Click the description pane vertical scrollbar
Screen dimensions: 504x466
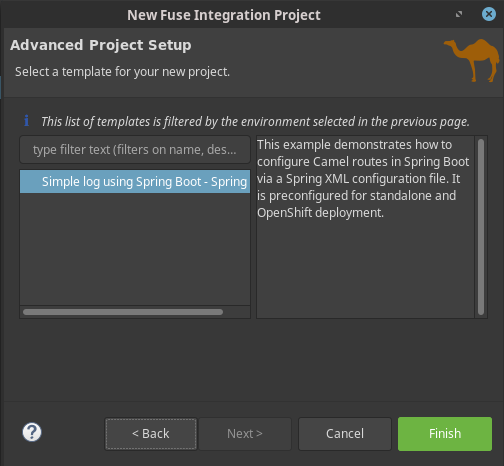(481, 227)
